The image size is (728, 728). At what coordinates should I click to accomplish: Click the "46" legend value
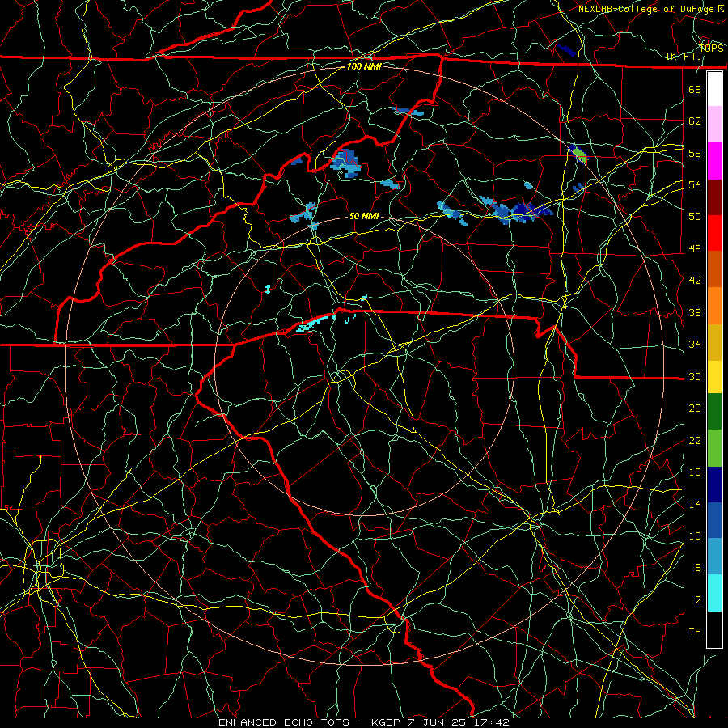[695, 249]
